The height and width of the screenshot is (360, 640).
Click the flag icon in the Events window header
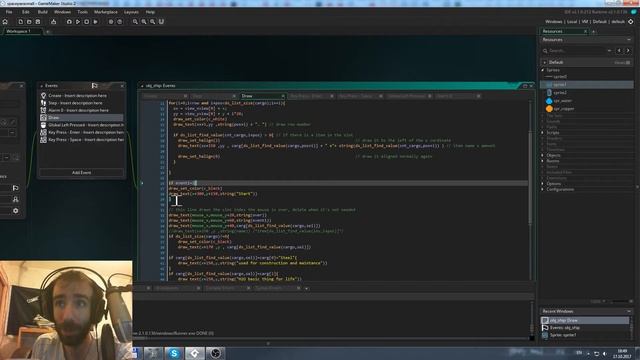(x=95, y=86)
